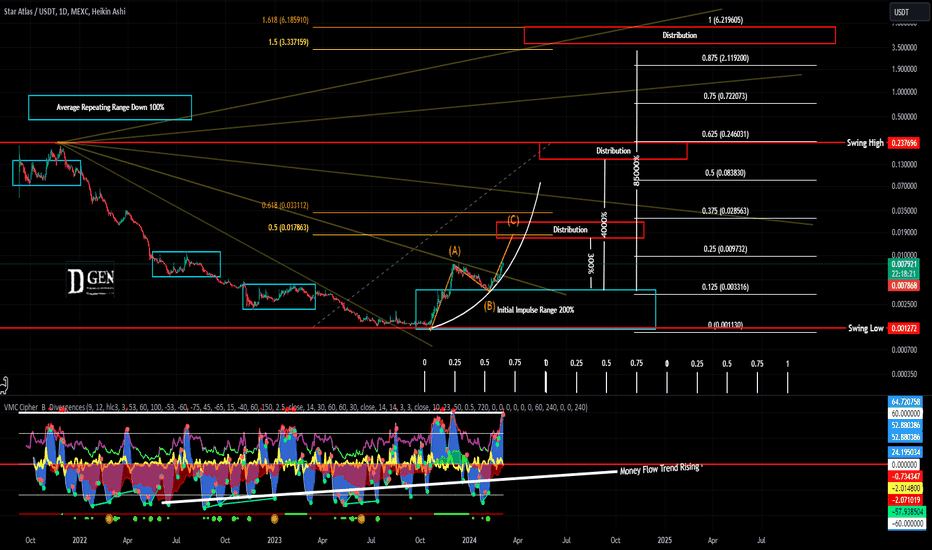Click 0.035000 on the price scale
932x550 pixels.
(904, 211)
